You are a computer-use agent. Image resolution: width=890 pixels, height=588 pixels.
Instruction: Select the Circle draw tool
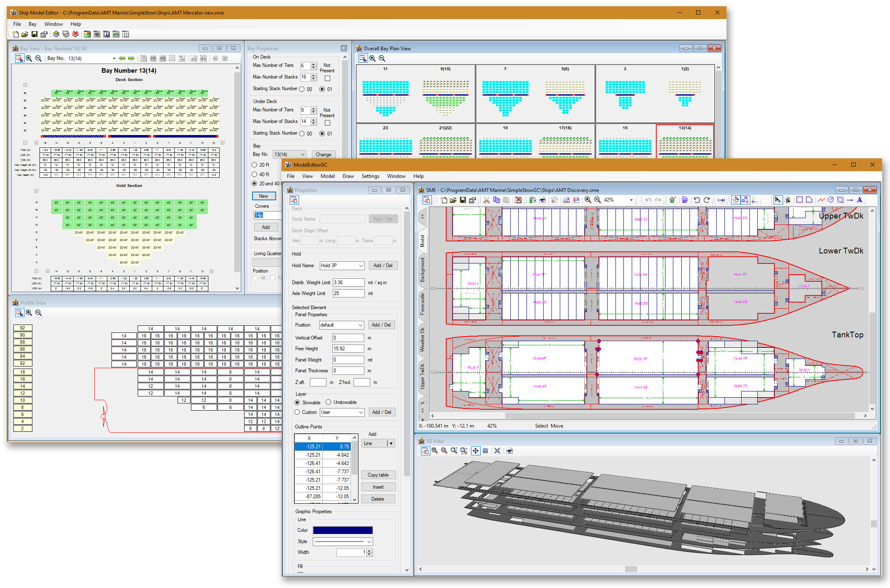pyautogui.click(x=831, y=200)
